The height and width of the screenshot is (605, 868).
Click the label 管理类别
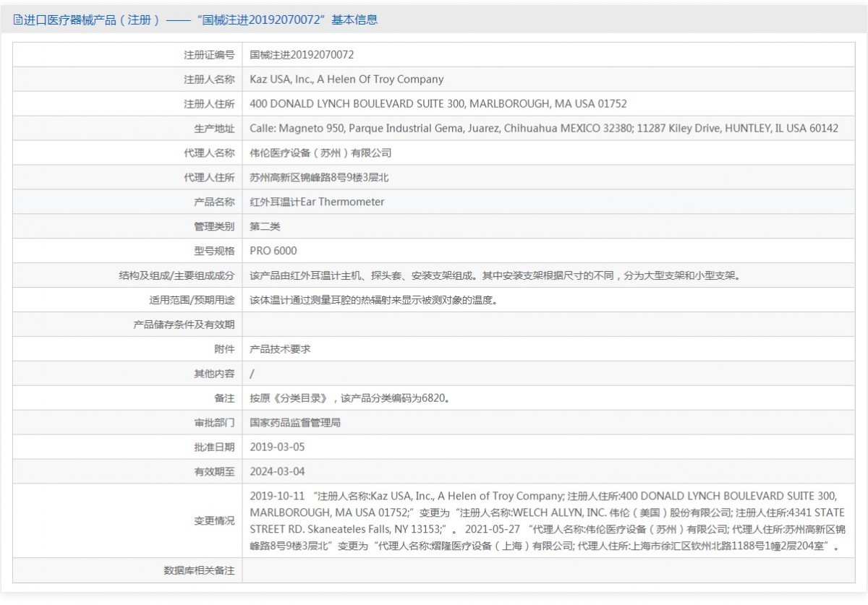(x=214, y=227)
